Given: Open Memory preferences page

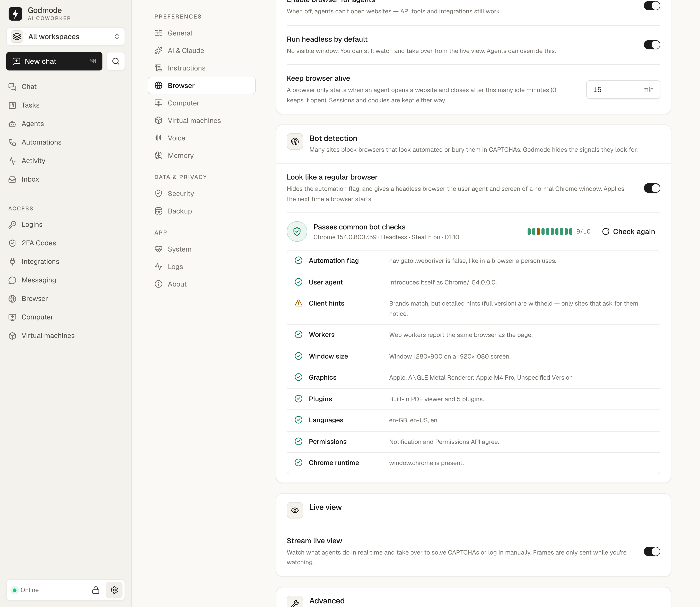Looking at the screenshot, I should pos(202,155).
